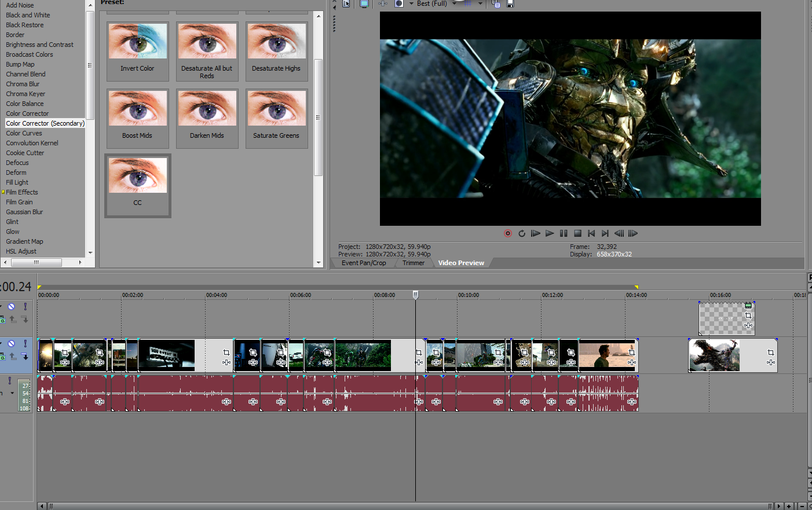Image resolution: width=812 pixels, height=510 pixels.
Task: Switch to the Trimmer tab
Action: coord(414,263)
